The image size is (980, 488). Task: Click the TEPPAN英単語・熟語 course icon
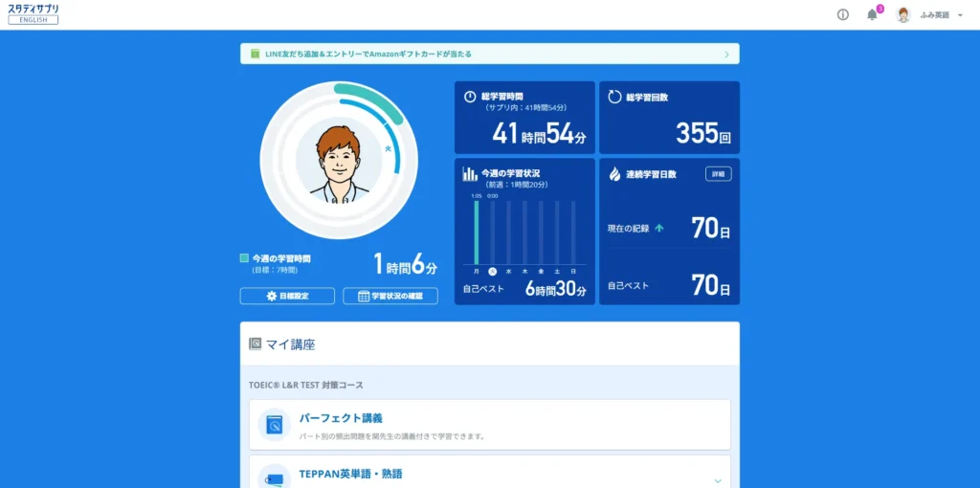point(275,478)
